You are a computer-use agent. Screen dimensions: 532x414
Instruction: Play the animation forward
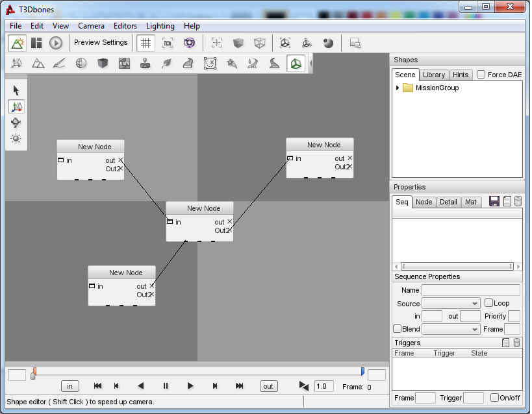pos(190,386)
